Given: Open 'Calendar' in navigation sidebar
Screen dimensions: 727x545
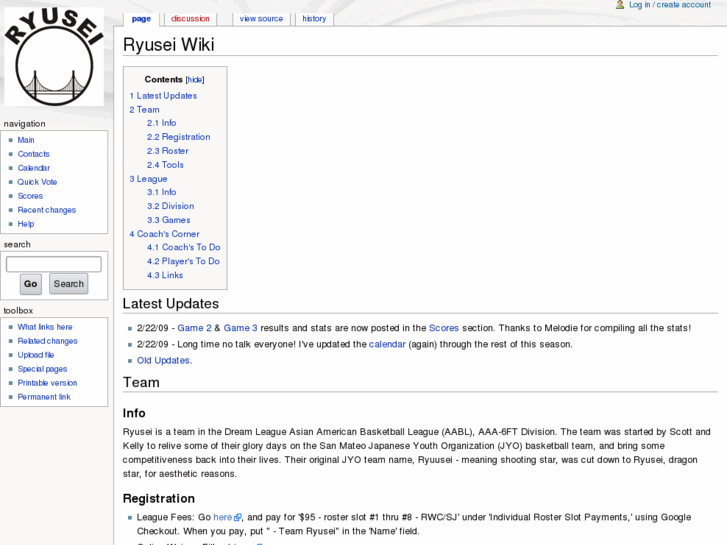Looking at the screenshot, I should (x=34, y=168).
